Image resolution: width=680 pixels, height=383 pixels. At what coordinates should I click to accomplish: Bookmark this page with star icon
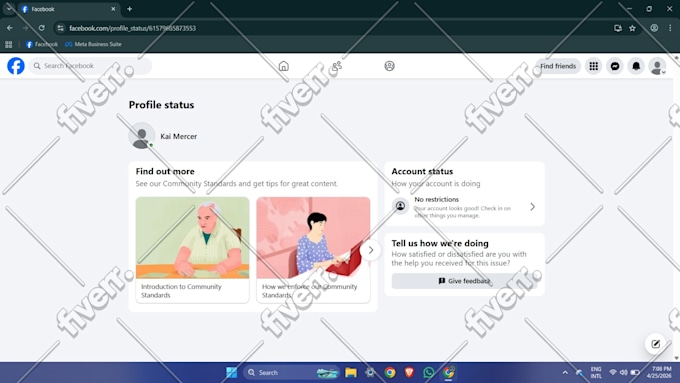[x=632, y=28]
